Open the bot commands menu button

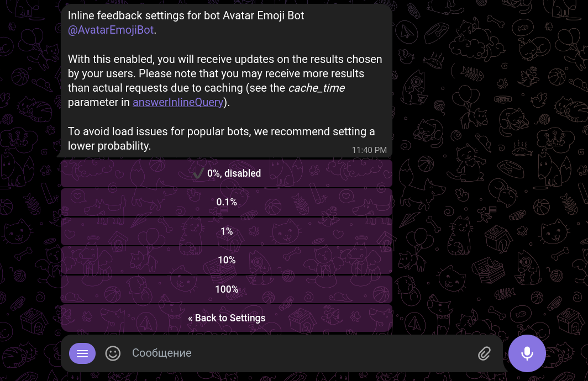pyautogui.click(x=82, y=353)
